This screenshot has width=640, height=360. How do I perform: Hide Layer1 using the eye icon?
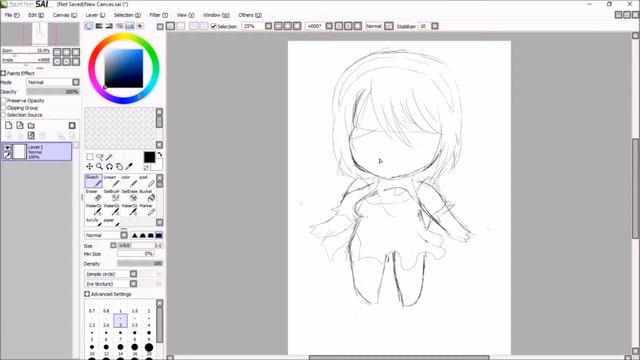[x=7, y=148]
